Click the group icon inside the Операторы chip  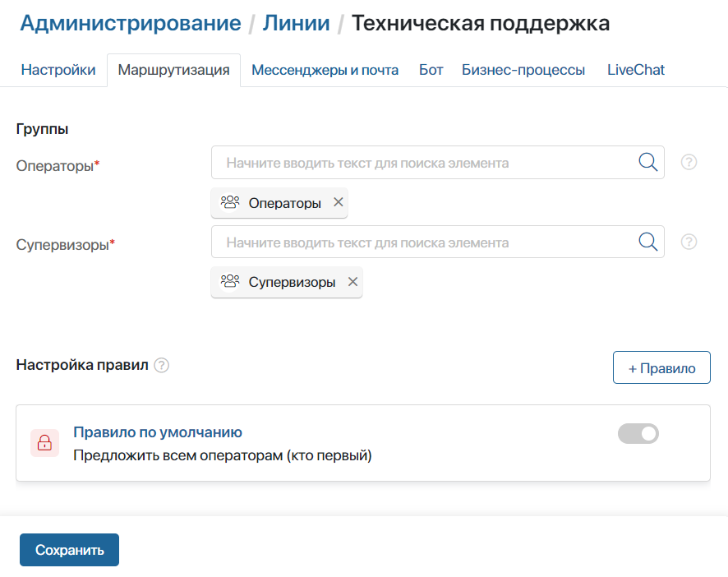point(228,202)
